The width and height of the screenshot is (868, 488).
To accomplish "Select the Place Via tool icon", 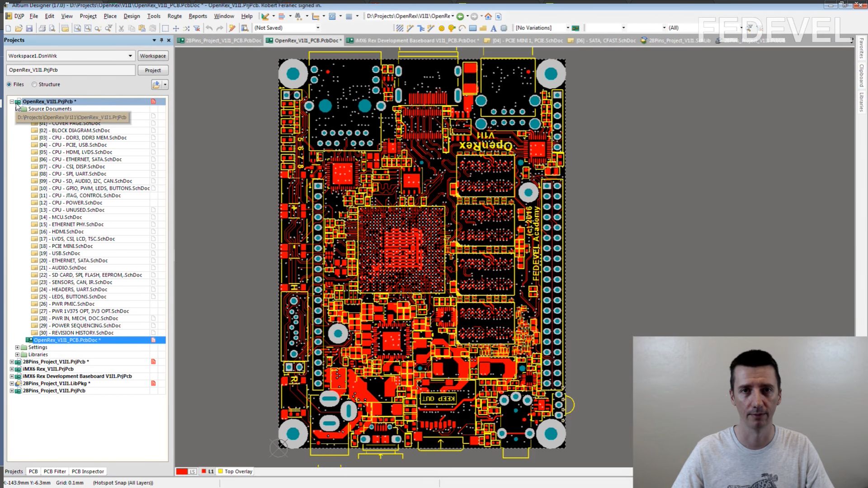I will [452, 28].
